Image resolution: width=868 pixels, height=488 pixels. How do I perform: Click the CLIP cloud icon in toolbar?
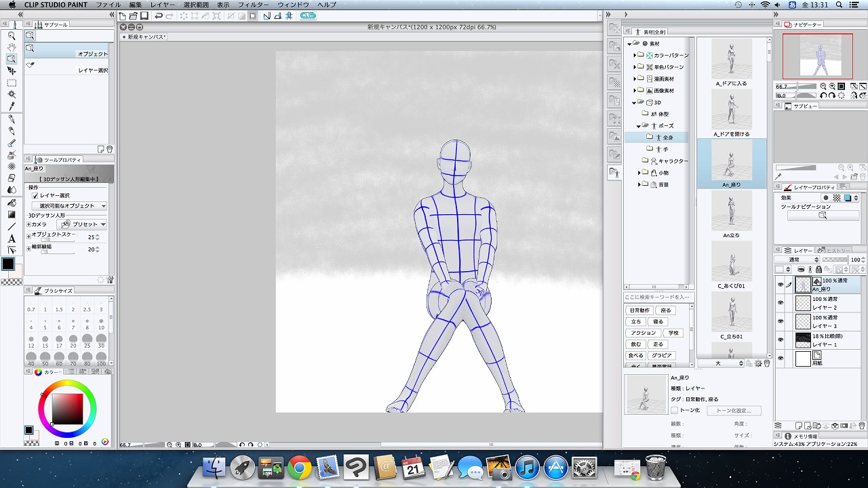(x=308, y=16)
